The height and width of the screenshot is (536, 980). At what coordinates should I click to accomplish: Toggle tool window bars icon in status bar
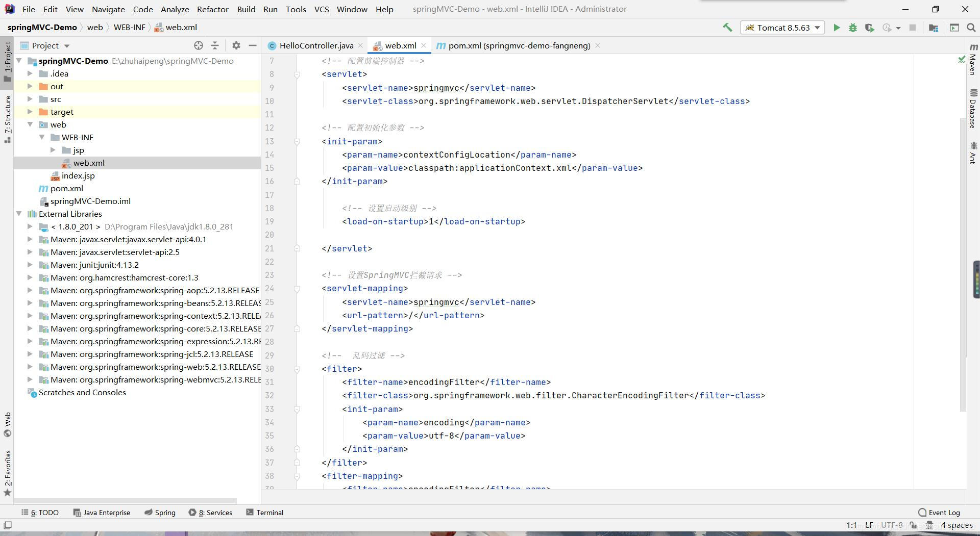click(x=8, y=525)
